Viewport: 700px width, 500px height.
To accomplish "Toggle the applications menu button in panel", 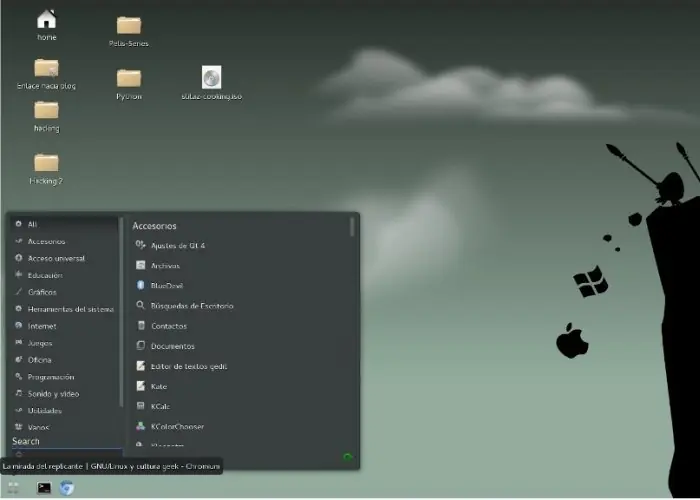I will [13, 488].
